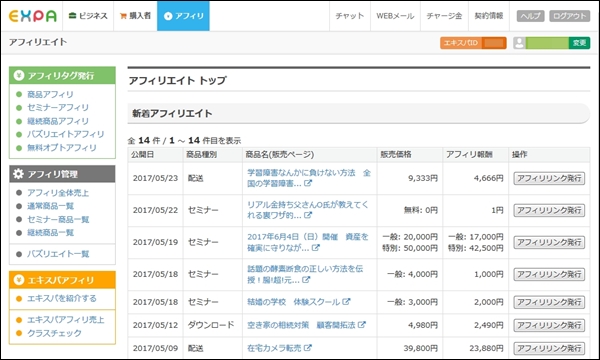Screen dimensions: 600x360
Task: Open 通常商品一覧 link
Action: point(50,206)
